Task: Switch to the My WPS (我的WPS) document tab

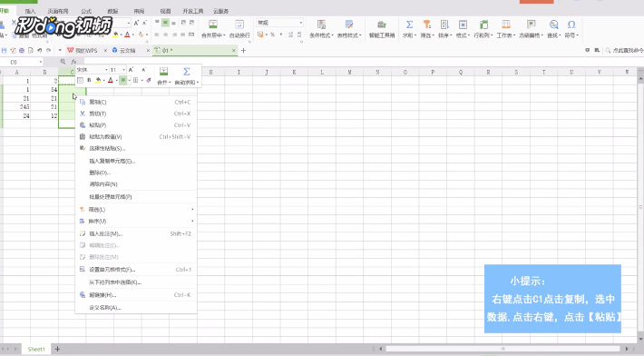Action: pyautogui.click(x=86, y=50)
